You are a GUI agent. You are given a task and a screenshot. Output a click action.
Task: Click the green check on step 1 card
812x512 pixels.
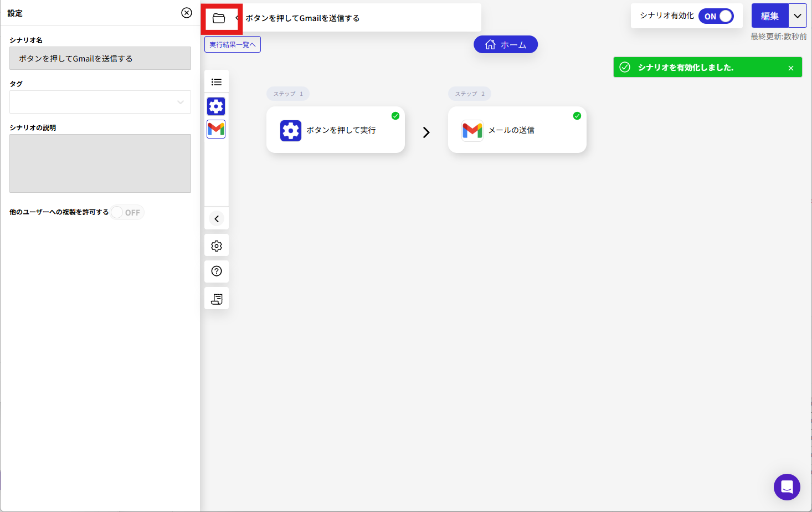click(395, 116)
